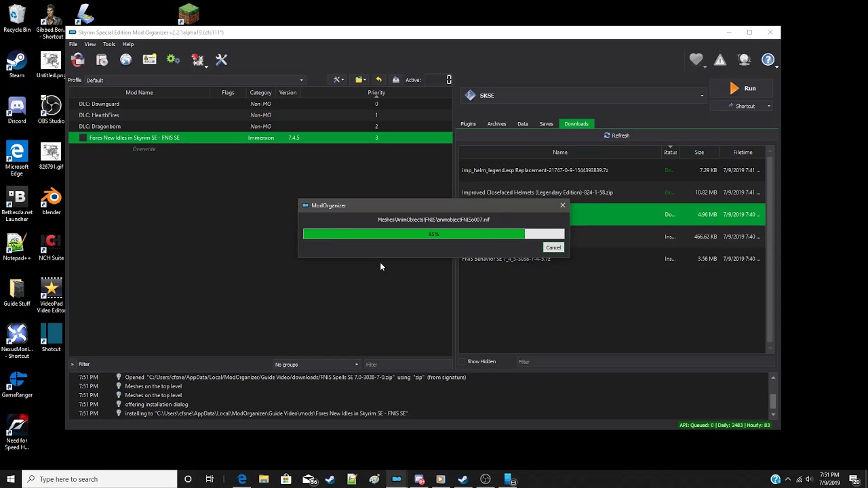Open the wrench list-options dropdown
This screenshot has width=868, height=488.
tap(338, 79)
